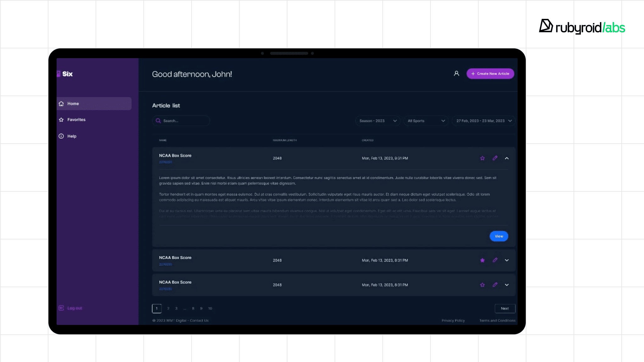Image resolution: width=644 pixels, height=362 pixels.
Task: Click pencil edit icon on third article
Action: point(495,285)
